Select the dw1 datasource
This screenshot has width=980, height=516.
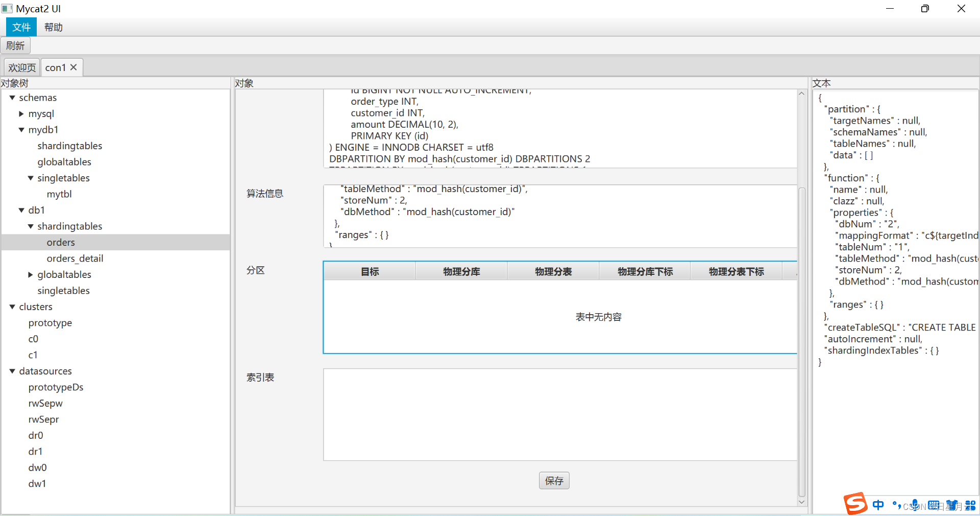(x=37, y=484)
